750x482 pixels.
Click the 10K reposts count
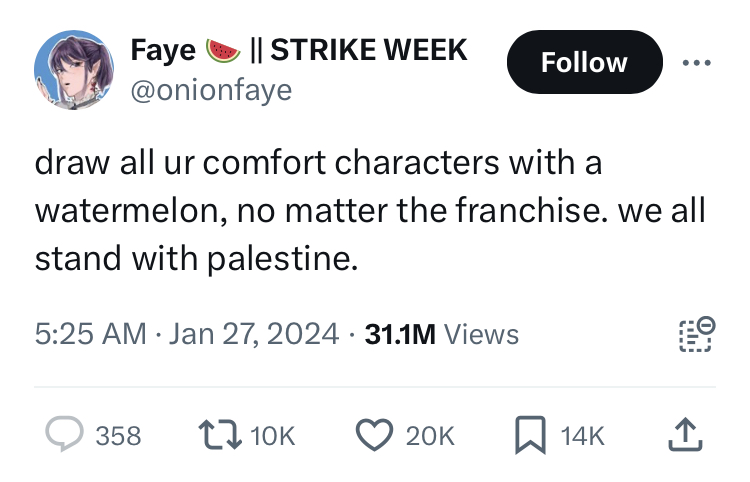pos(270,436)
